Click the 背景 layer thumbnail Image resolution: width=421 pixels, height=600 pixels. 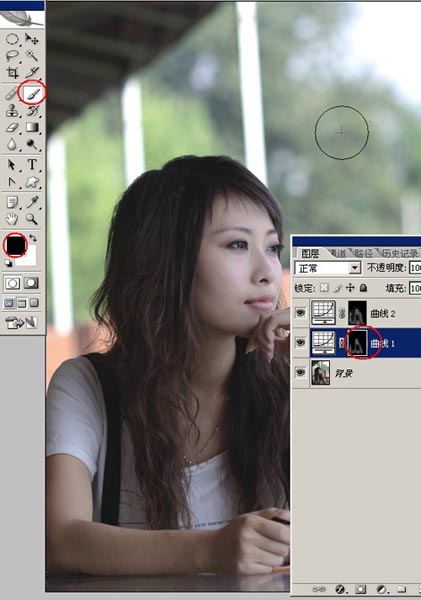click(x=320, y=372)
